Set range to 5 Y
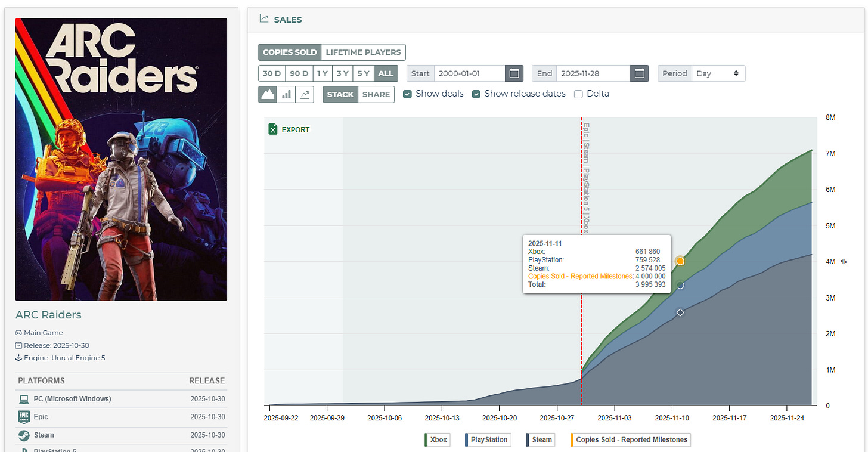 (363, 73)
